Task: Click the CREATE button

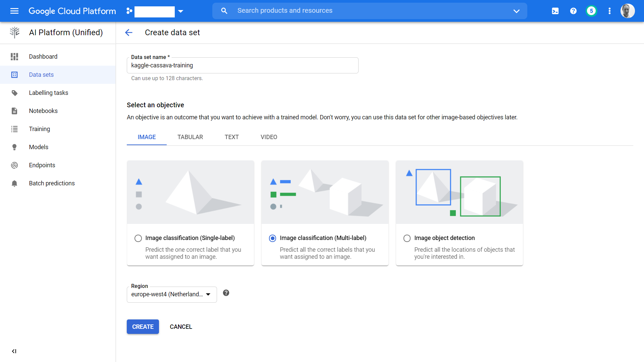Action: coord(143,327)
